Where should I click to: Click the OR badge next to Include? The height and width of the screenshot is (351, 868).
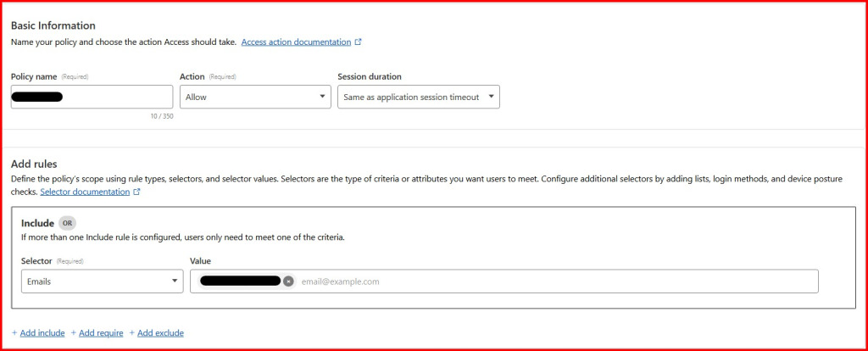coord(66,223)
